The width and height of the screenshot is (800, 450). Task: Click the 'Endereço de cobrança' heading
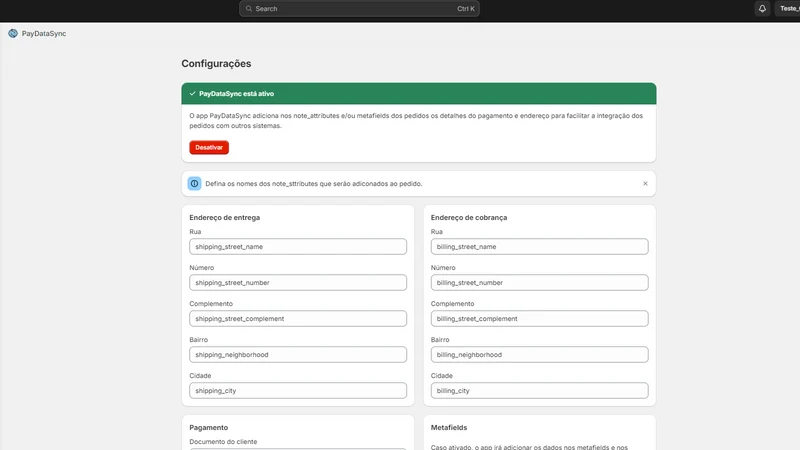pyautogui.click(x=469, y=217)
